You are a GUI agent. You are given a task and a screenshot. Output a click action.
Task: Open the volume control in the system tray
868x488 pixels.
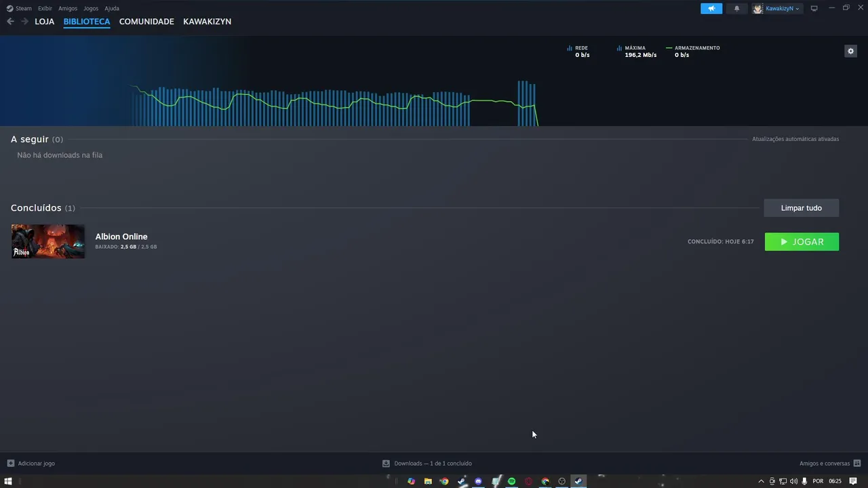point(793,481)
